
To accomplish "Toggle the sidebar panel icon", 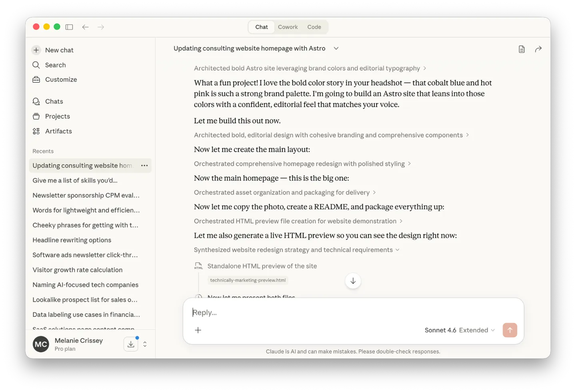I will (69, 27).
